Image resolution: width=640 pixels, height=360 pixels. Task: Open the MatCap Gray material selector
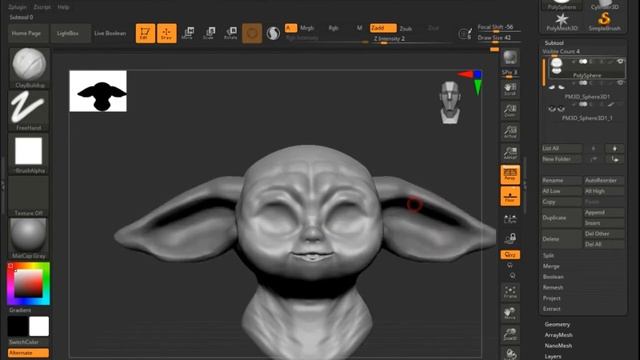(28, 238)
